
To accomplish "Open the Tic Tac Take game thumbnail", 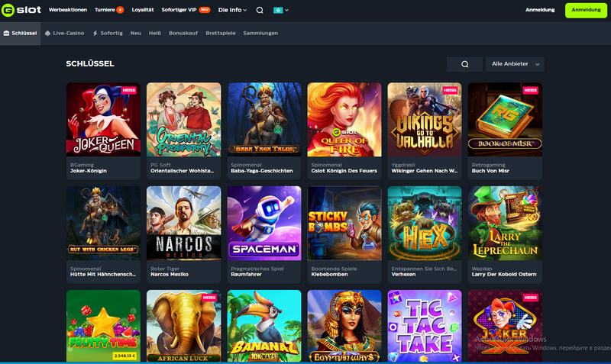I will pos(425,326).
